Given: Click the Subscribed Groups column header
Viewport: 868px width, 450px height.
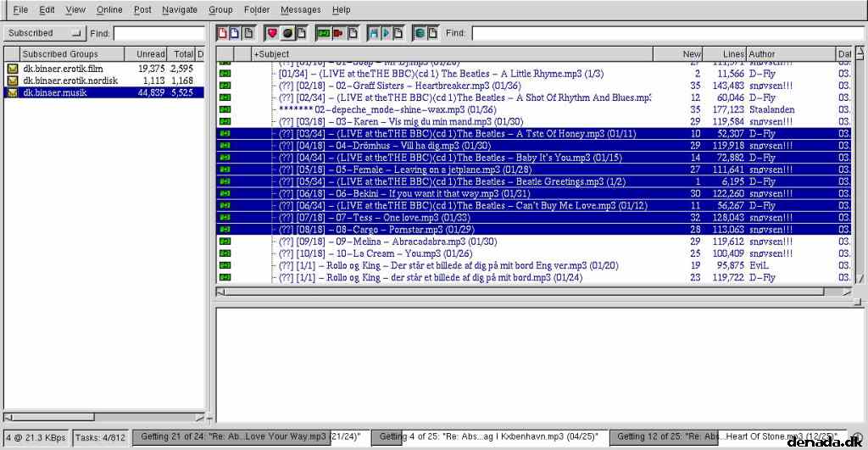Looking at the screenshot, I should tap(72, 54).
